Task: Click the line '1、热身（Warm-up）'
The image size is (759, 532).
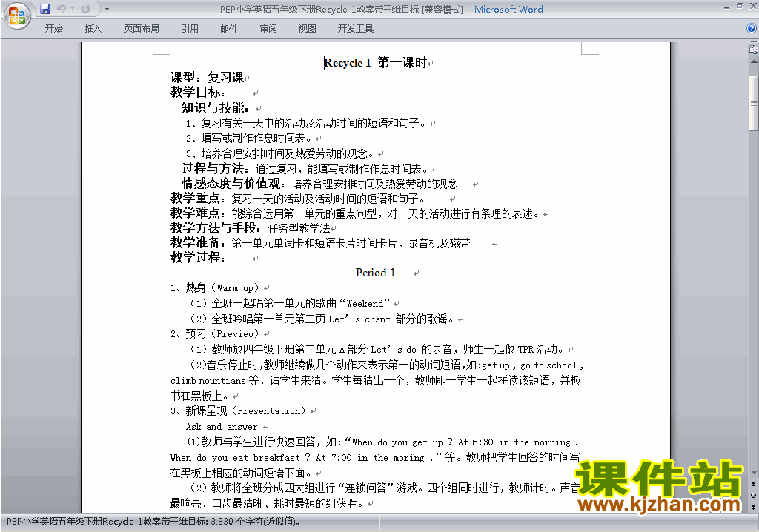Action: 215,288
